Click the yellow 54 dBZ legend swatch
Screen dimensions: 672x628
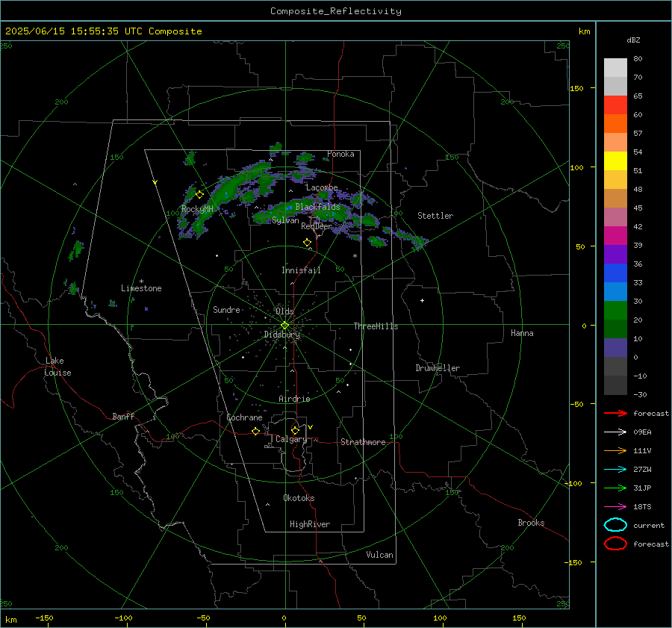coord(615,161)
